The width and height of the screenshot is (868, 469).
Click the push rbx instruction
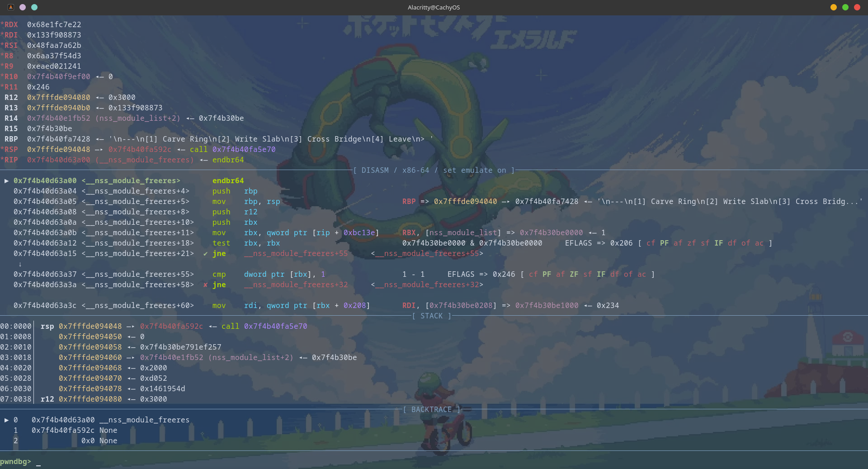pos(235,222)
